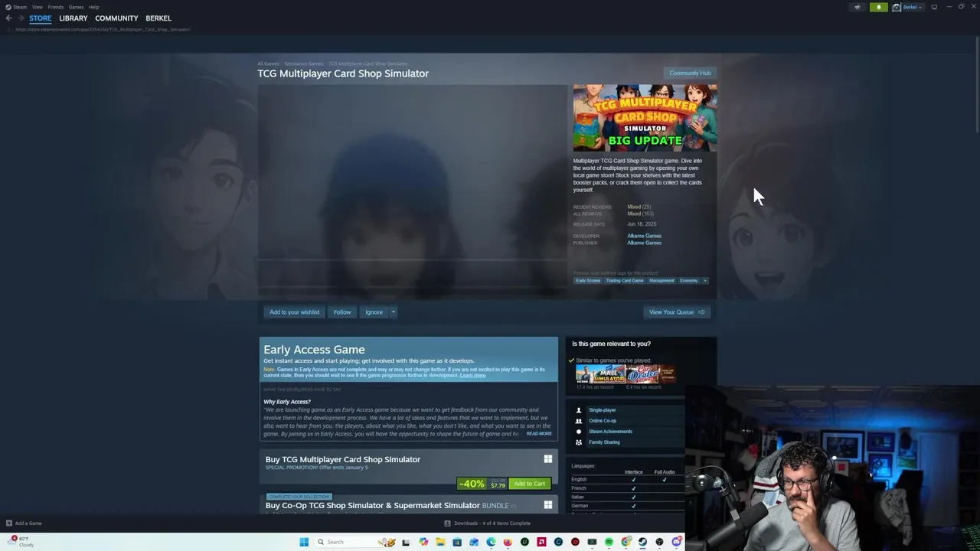Image resolution: width=980 pixels, height=551 pixels.
Task: Open File Explorer from the taskbar
Action: pyautogui.click(x=440, y=542)
